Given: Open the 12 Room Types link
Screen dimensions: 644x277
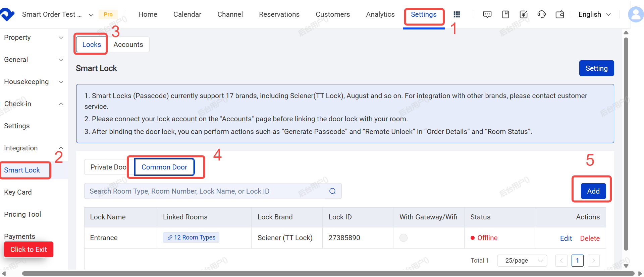Looking at the screenshot, I should coord(191,237).
